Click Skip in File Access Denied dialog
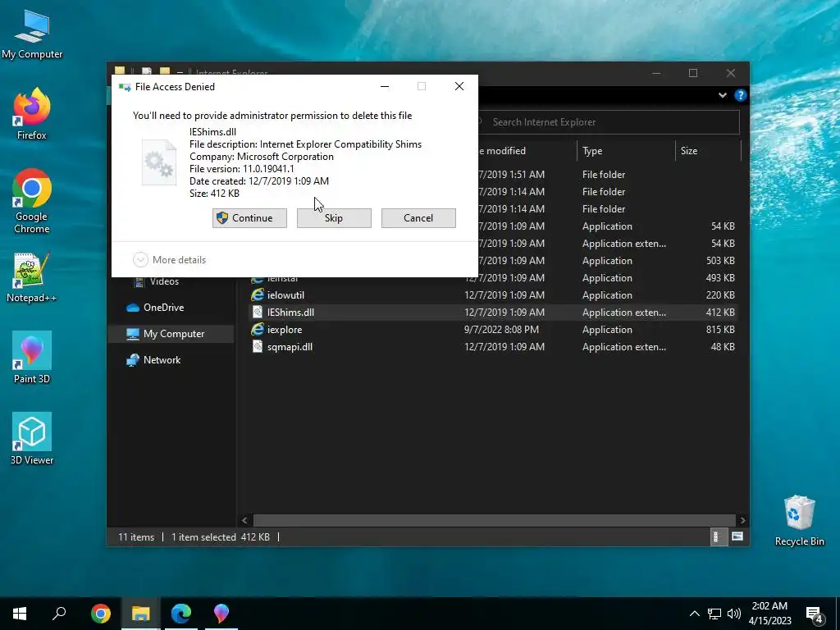 (334, 218)
